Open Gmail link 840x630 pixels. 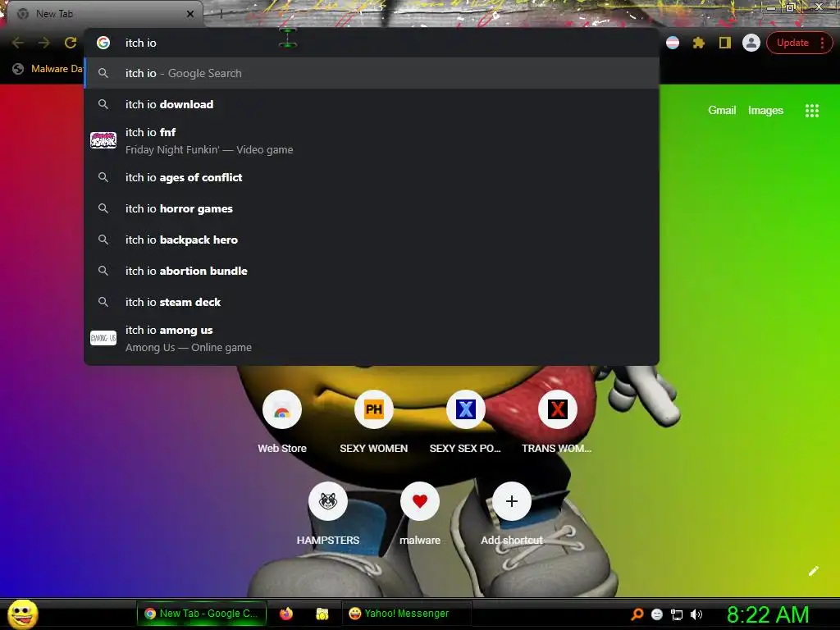tap(722, 111)
